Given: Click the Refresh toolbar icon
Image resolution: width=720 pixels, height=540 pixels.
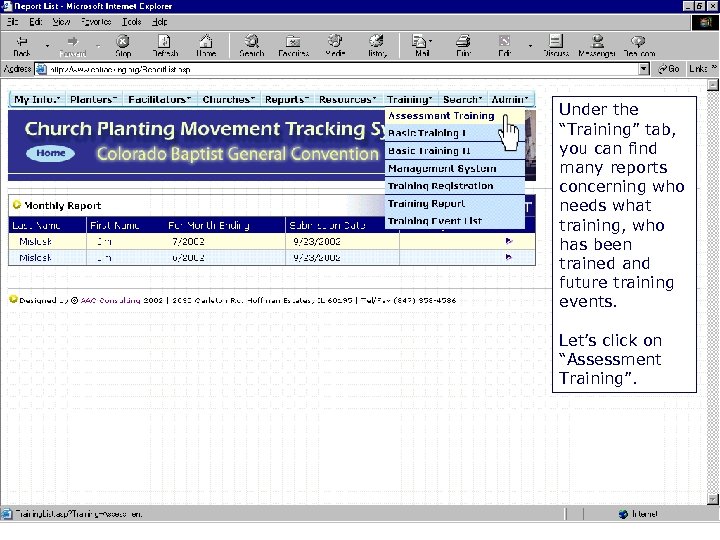Looking at the screenshot, I should pyautogui.click(x=165, y=46).
